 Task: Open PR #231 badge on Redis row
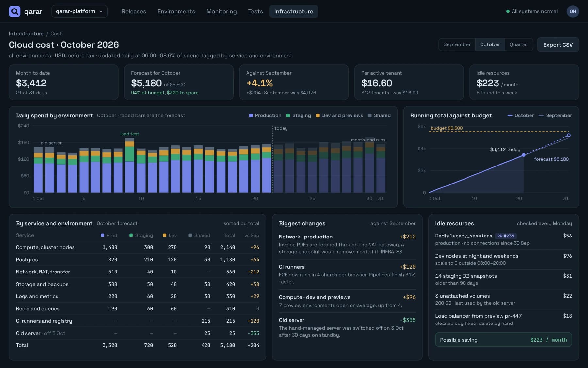coord(505,236)
